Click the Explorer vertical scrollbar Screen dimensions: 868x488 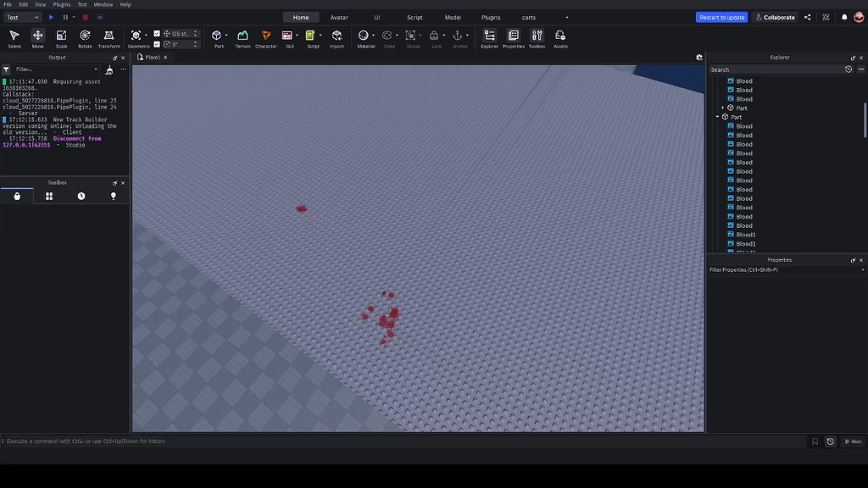(865, 120)
